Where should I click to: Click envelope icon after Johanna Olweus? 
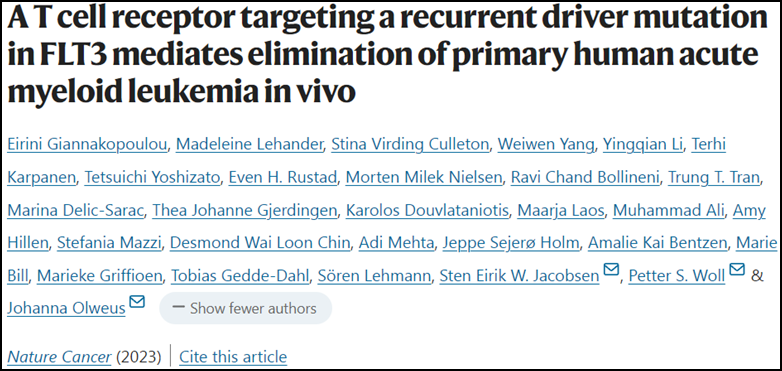(137, 302)
